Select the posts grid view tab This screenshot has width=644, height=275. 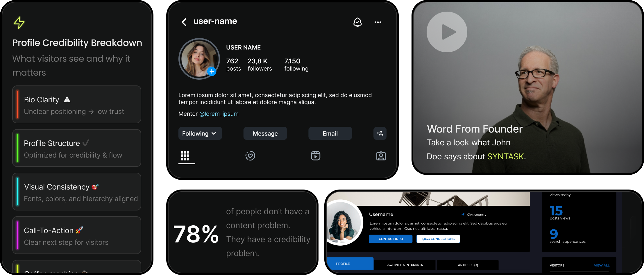[x=185, y=156]
